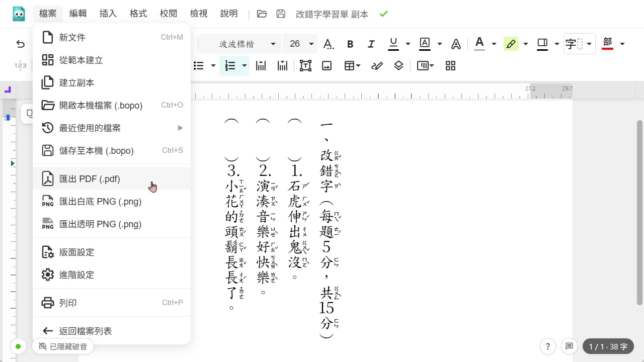The image size is (644, 362).
Task: Click the four-squares grid icon
Action: (x=450, y=65)
